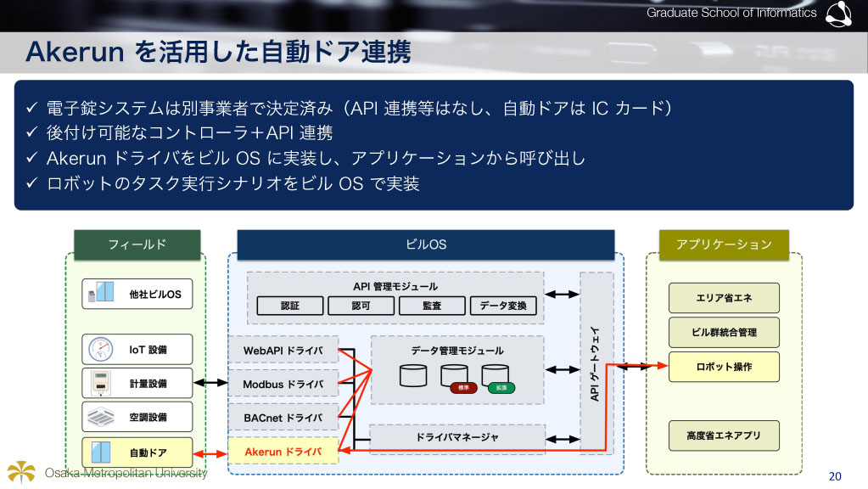Click the 認証 module box
This screenshot has height=489, width=868.
290,306
